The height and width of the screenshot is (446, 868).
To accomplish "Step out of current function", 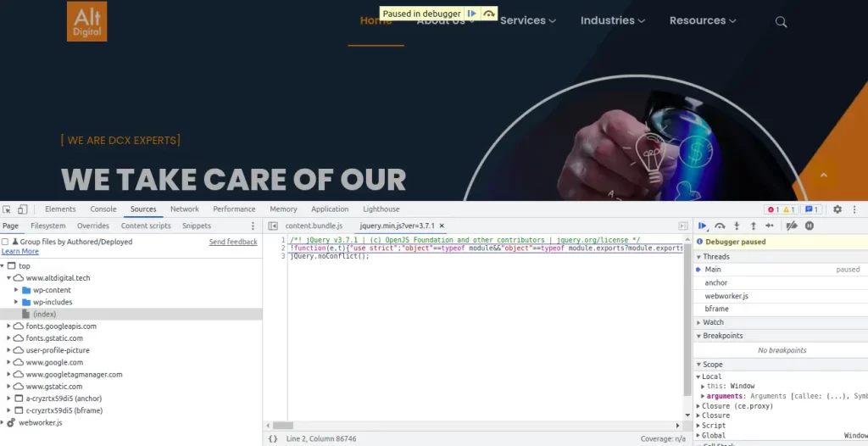I will 754,226.
